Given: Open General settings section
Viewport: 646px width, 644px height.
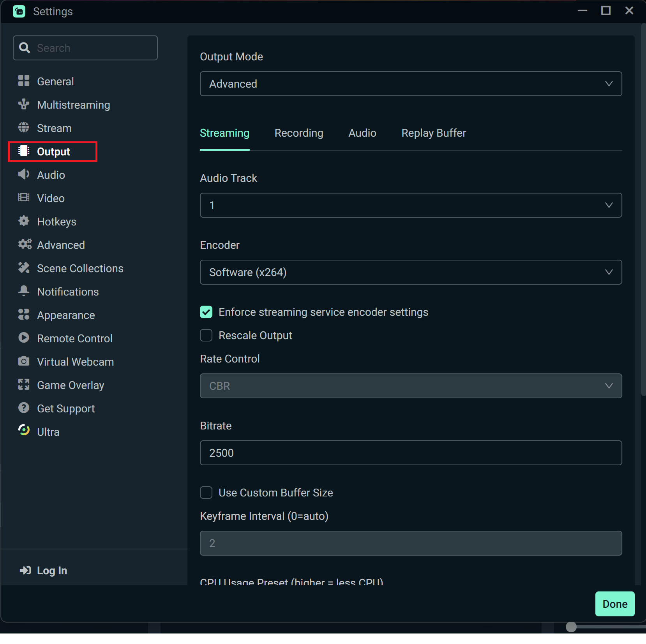Looking at the screenshot, I should point(55,81).
